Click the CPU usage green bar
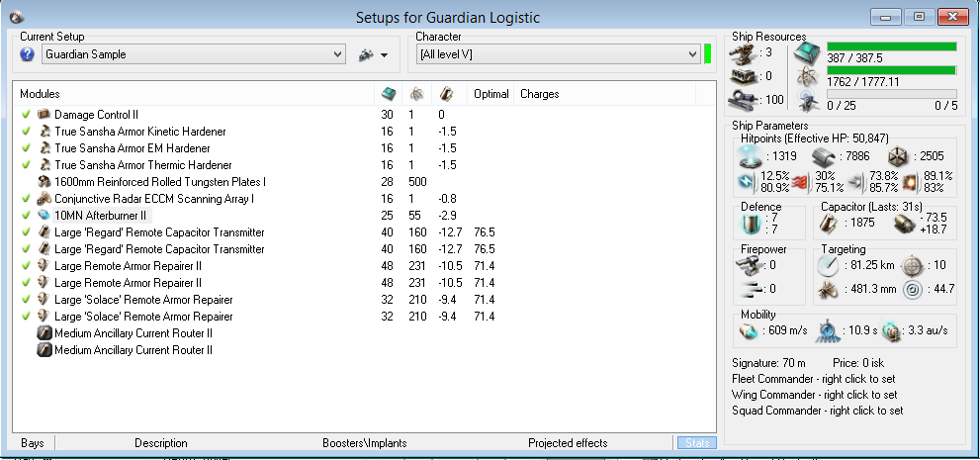Image resolution: width=980 pixels, height=460 pixels. coord(892,46)
